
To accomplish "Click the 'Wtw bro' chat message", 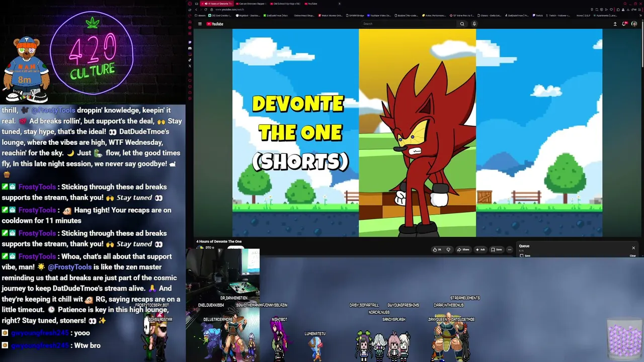I will (87, 345).
